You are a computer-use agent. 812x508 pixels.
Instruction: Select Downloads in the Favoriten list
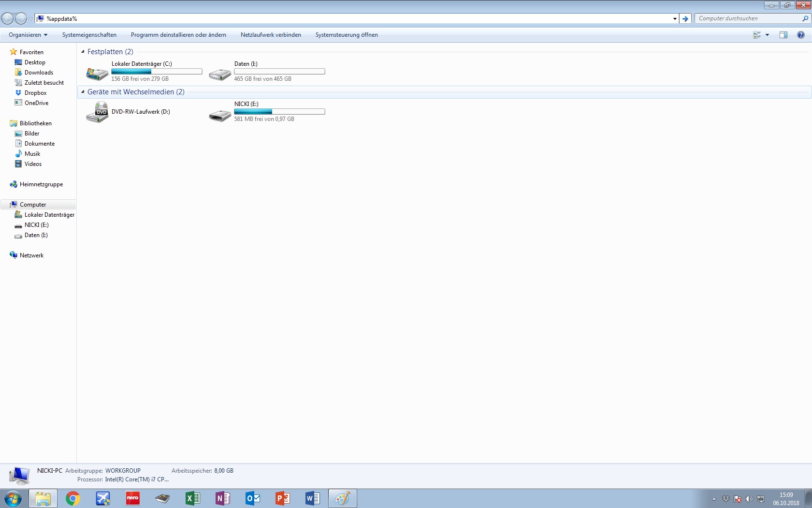click(x=39, y=73)
